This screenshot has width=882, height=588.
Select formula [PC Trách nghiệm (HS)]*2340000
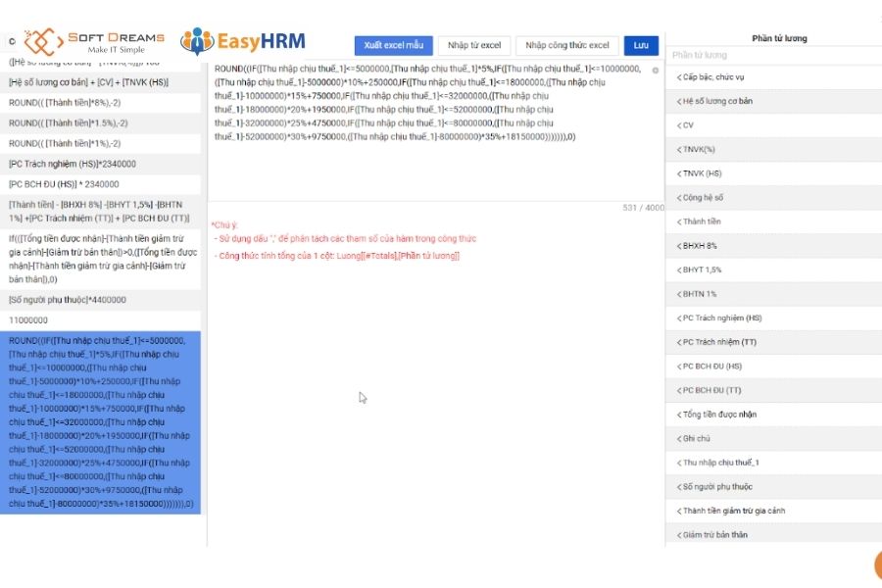pos(100,164)
